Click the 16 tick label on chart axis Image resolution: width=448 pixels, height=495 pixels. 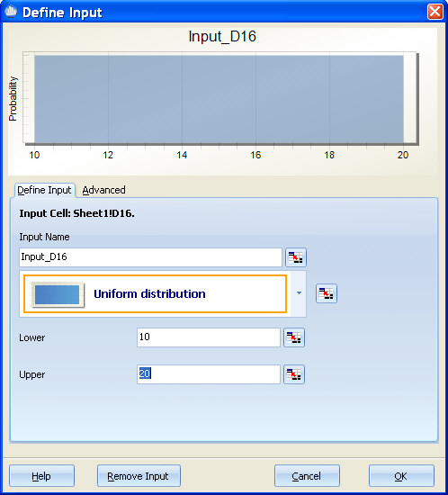click(255, 155)
